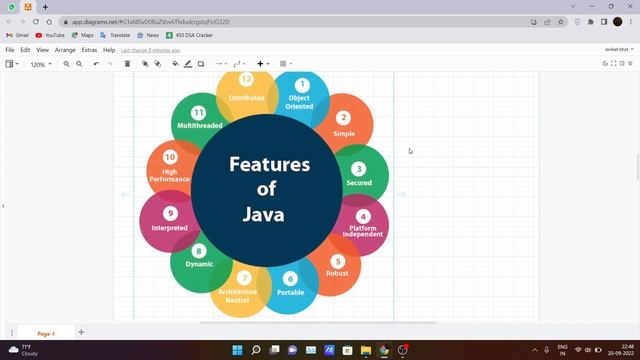Send selection to back
Viewport: 640px width, 360px height.
point(158,64)
